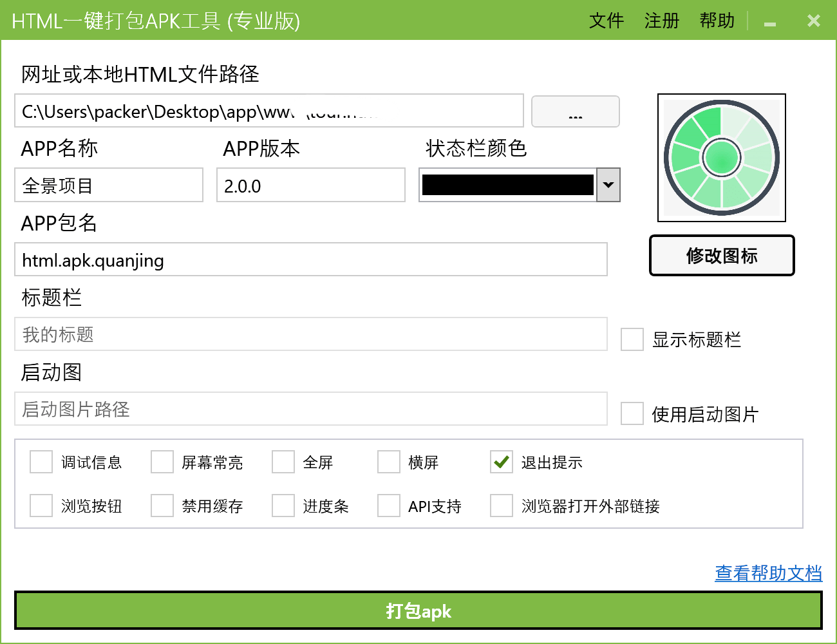Focus the 启动图片路径 text field
Screen dimensions: 837x644
(310, 410)
